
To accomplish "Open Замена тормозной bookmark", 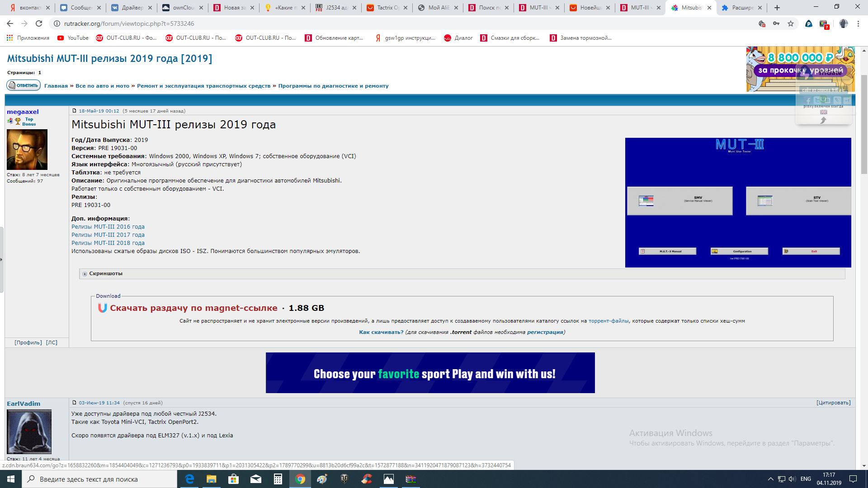I will 581,38.
